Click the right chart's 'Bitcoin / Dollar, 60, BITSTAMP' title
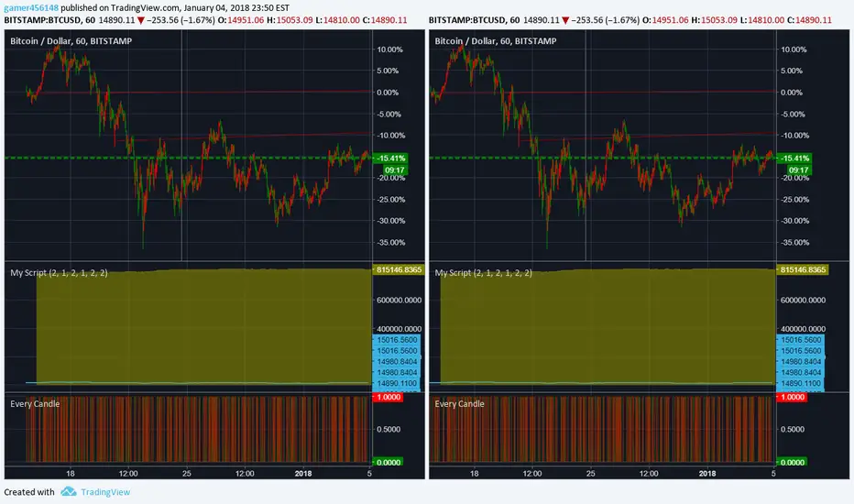 496,41
